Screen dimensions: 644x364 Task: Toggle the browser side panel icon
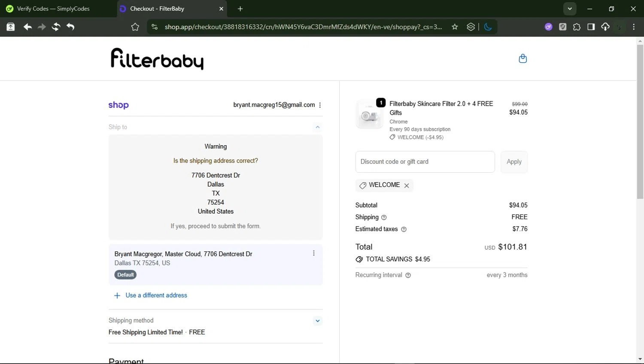coord(591,27)
